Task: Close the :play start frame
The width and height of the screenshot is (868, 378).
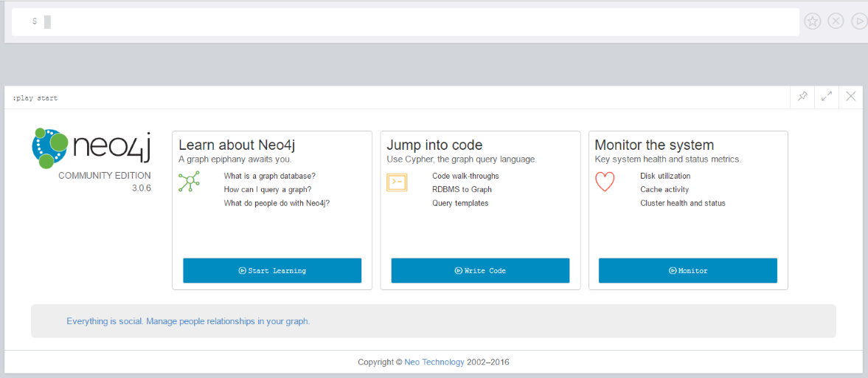Action: (x=851, y=97)
